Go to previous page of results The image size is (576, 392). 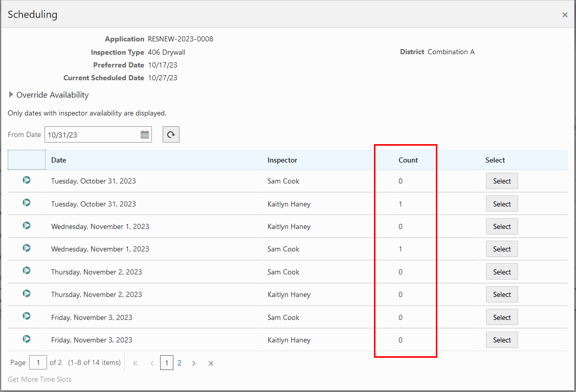coord(152,363)
